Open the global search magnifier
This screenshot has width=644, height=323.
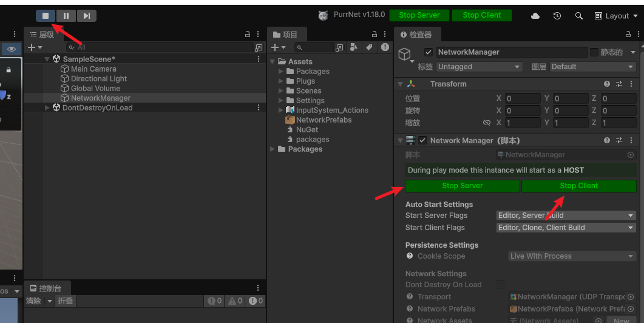click(x=578, y=16)
